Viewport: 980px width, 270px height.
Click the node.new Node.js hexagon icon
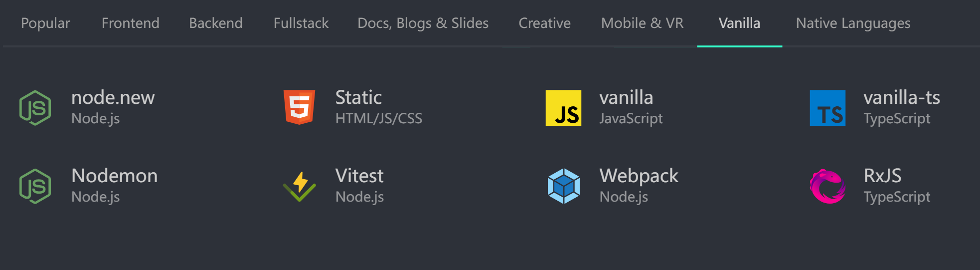35,108
